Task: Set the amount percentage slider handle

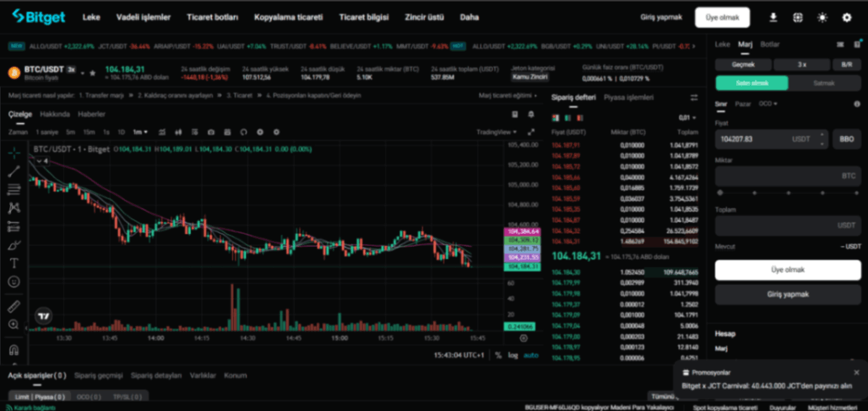Action: 720,193
